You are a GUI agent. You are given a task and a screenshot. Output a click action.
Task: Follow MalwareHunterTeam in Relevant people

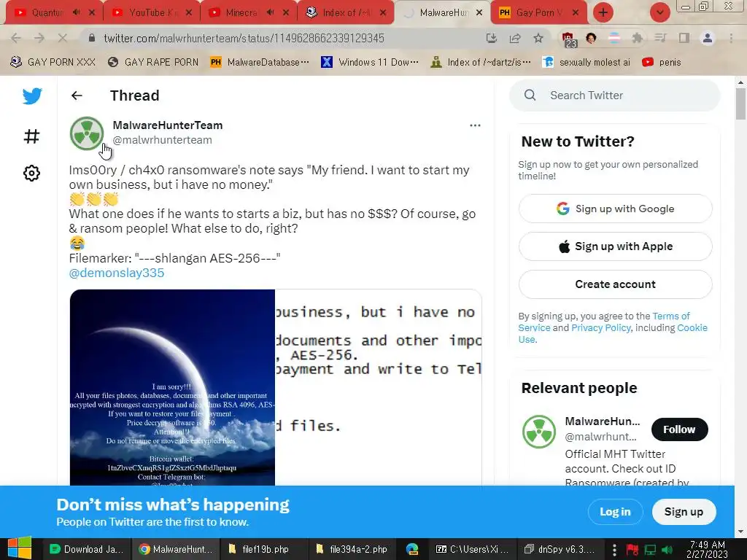pyautogui.click(x=679, y=429)
